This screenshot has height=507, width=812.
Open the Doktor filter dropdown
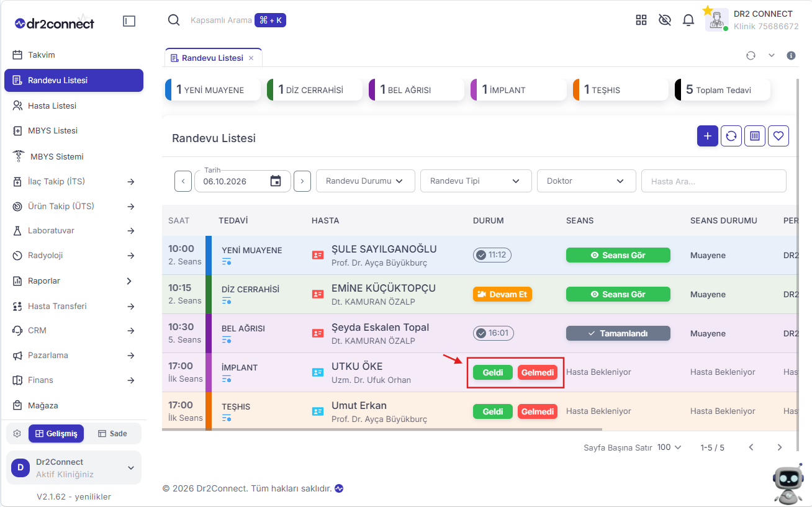tap(587, 181)
